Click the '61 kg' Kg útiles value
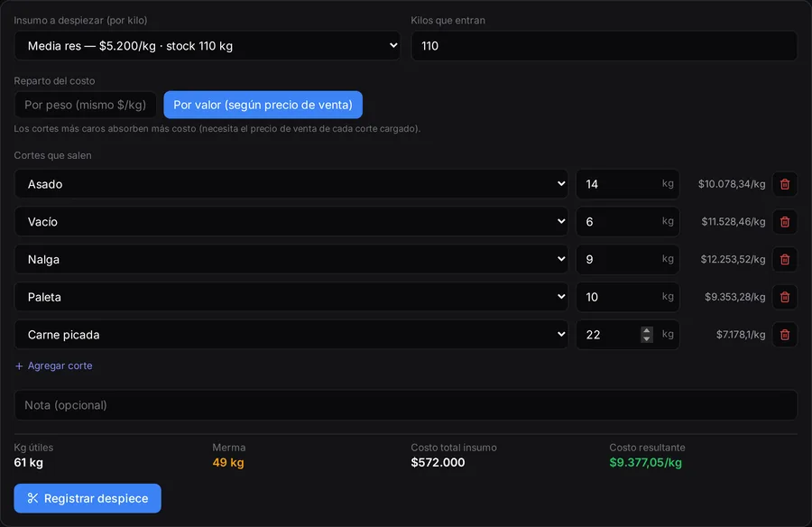812x527 pixels. click(x=29, y=463)
